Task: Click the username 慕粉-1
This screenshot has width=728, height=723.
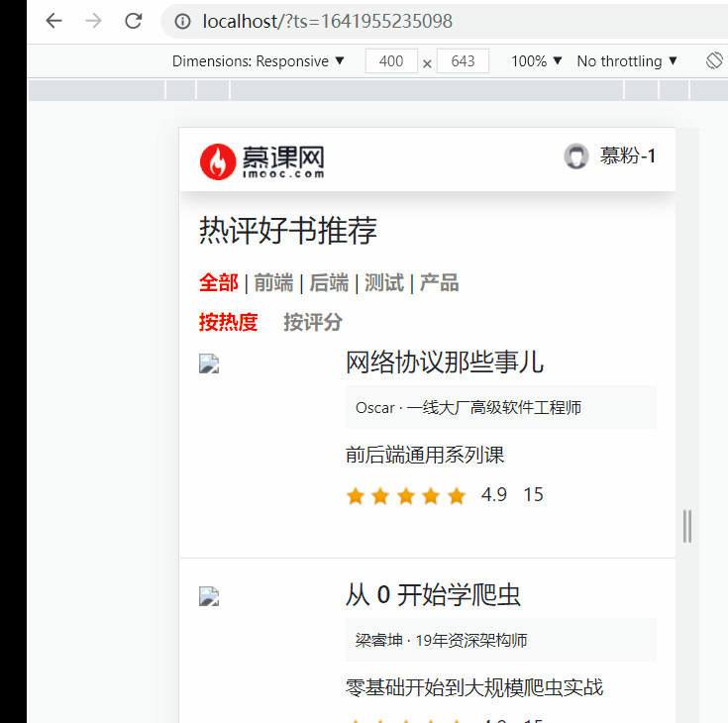Action: tap(628, 156)
